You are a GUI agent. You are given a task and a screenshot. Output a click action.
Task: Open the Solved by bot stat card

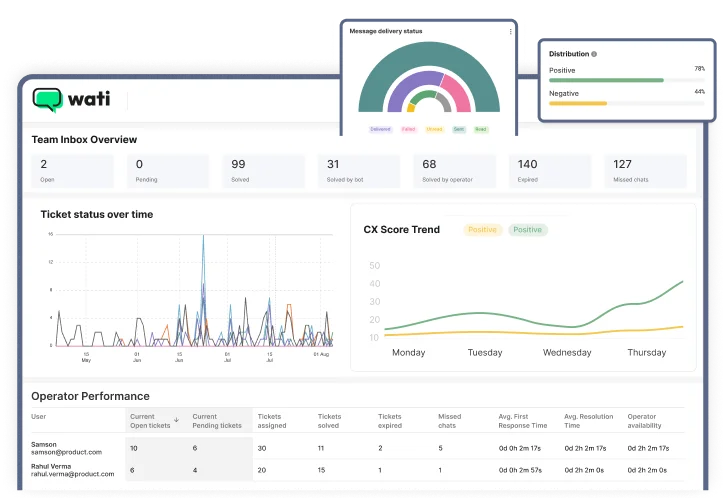click(356, 171)
